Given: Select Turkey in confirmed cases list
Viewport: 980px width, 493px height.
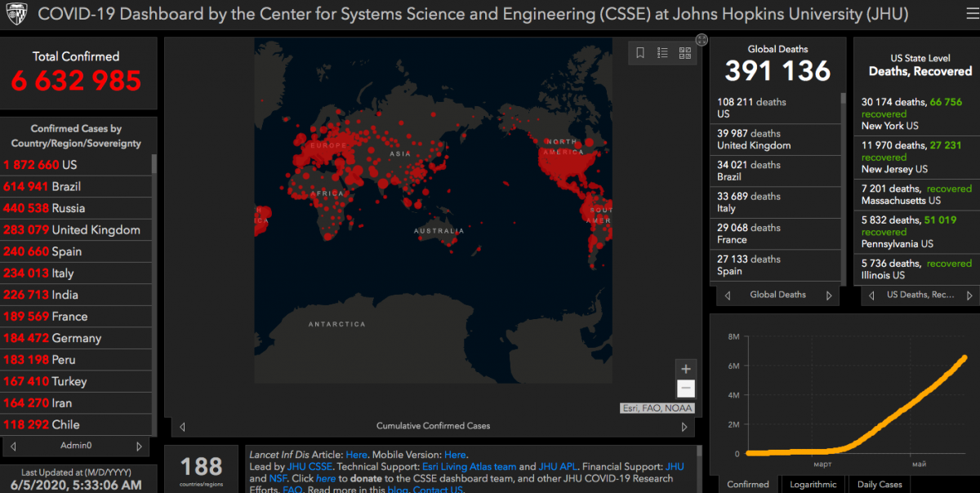Looking at the screenshot, I should (76, 381).
